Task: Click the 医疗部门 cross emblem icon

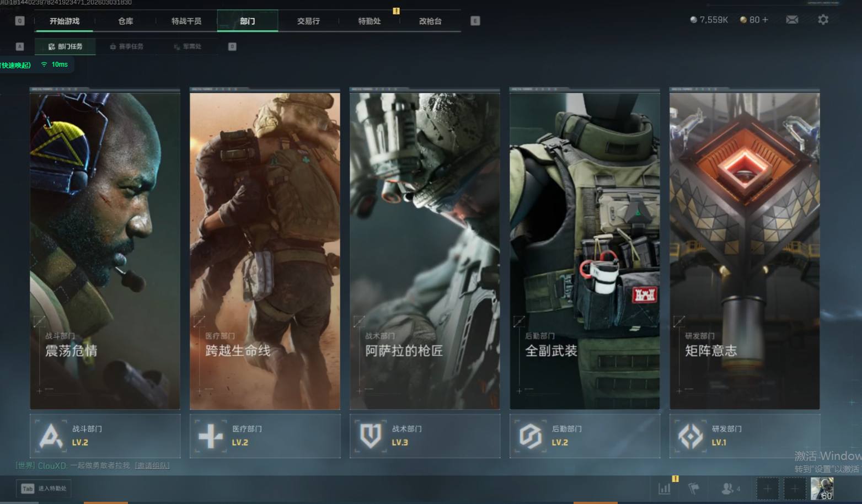Action: point(211,436)
